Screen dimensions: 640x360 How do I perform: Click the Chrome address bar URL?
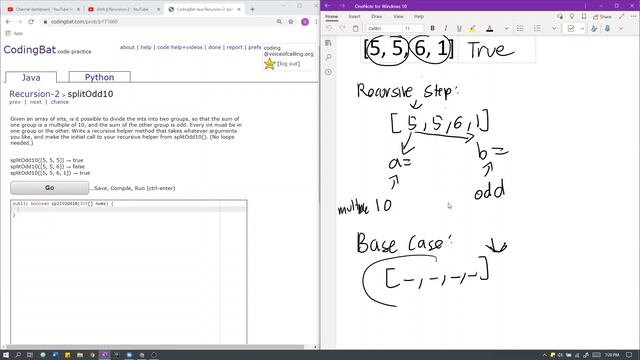[x=84, y=21]
